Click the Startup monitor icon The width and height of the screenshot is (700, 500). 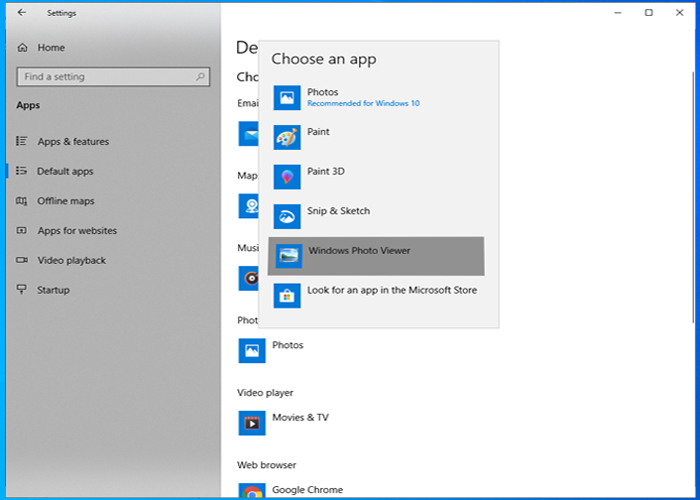pos(21,289)
